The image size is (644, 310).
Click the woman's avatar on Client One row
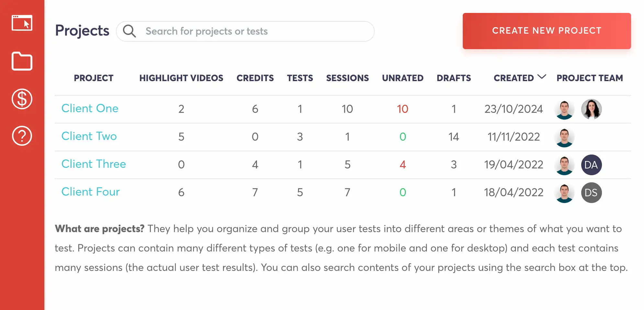pyautogui.click(x=591, y=109)
